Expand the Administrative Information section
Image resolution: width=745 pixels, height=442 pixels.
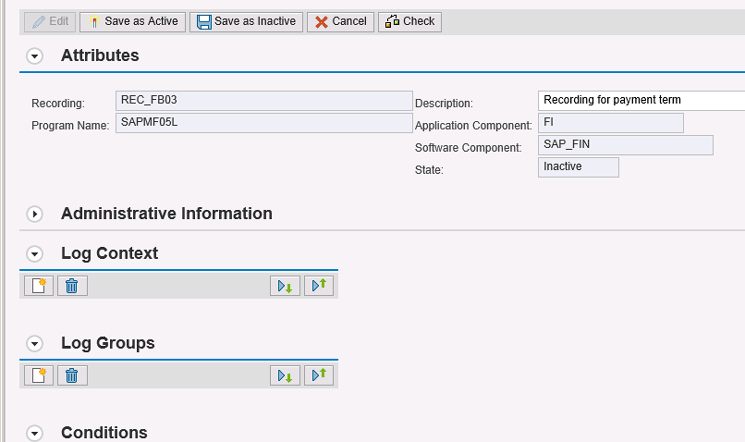[36, 214]
